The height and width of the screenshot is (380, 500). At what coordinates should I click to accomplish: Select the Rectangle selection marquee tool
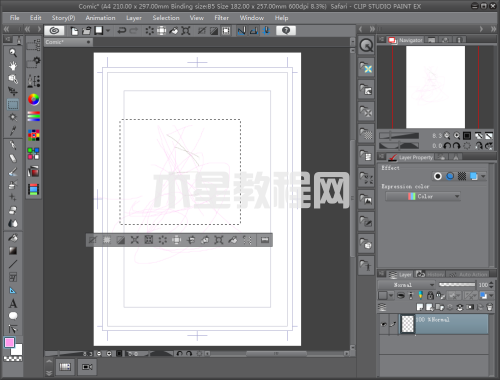13,105
